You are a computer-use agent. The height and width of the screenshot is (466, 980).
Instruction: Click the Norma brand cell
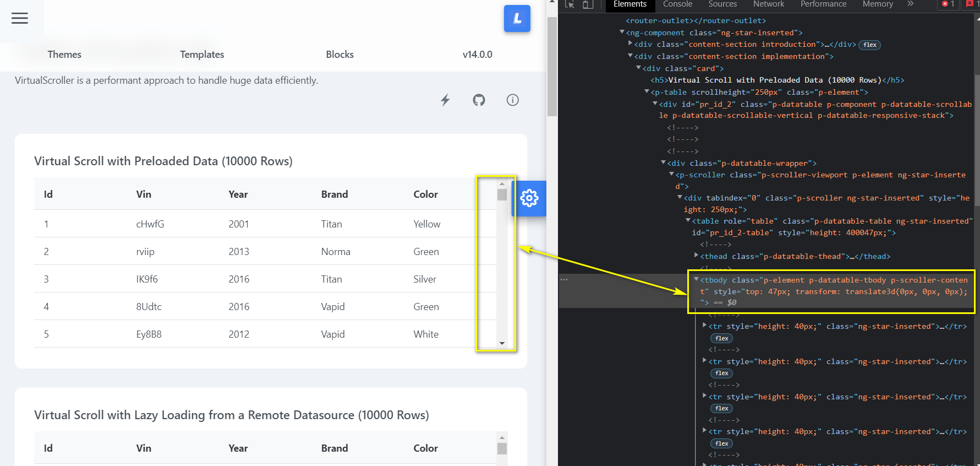pos(336,252)
